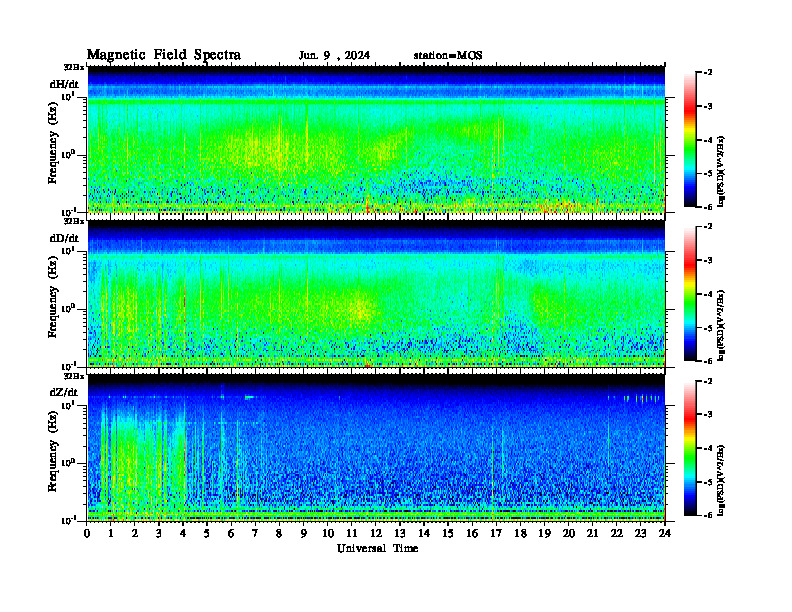Click the hour 2 tick label on the time axis
The width and height of the screenshot is (792, 612).
point(135,533)
